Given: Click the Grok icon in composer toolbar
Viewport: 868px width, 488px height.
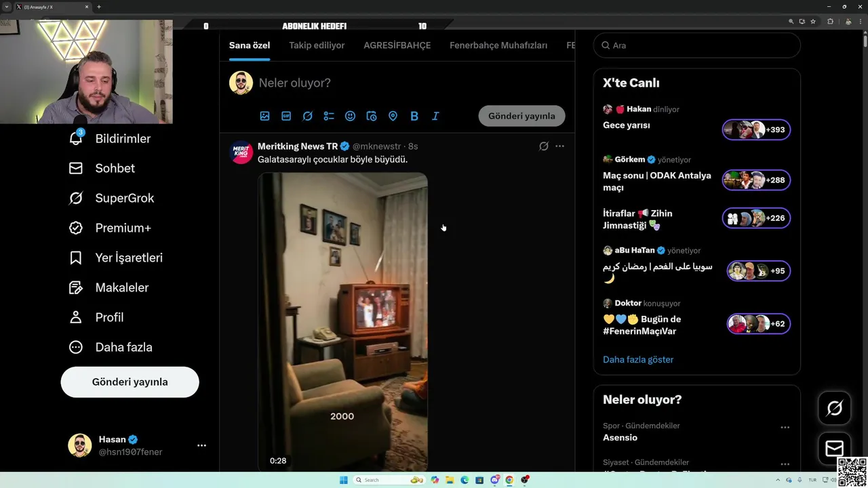Looking at the screenshot, I should [308, 116].
